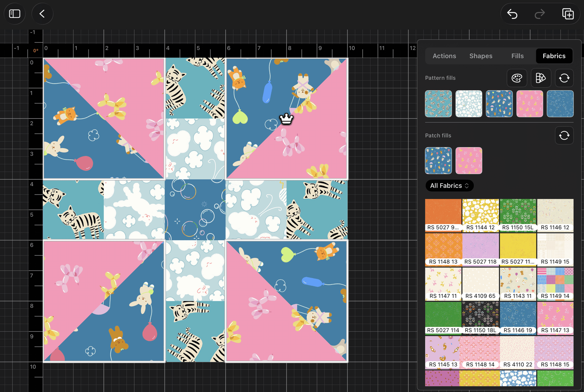Image resolution: width=584 pixels, height=392 pixels.
Task: Select the center blue bubbles quilt patch
Action: click(x=195, y=210)
